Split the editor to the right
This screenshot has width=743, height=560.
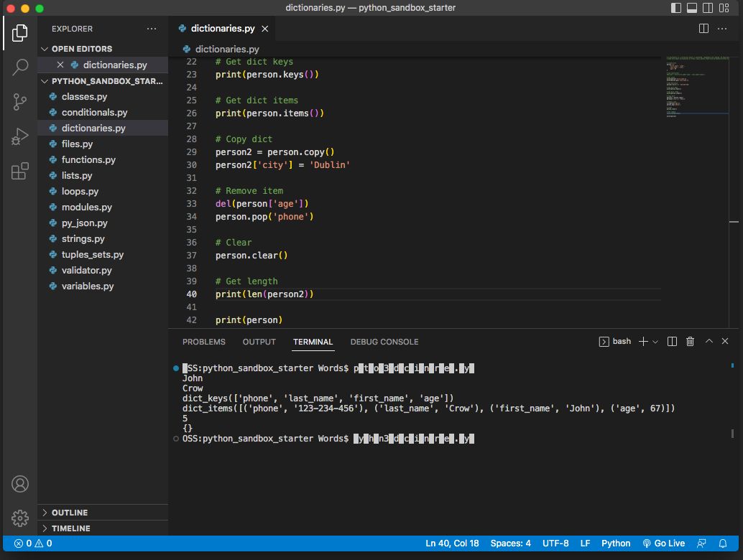[x=703, y=29]
